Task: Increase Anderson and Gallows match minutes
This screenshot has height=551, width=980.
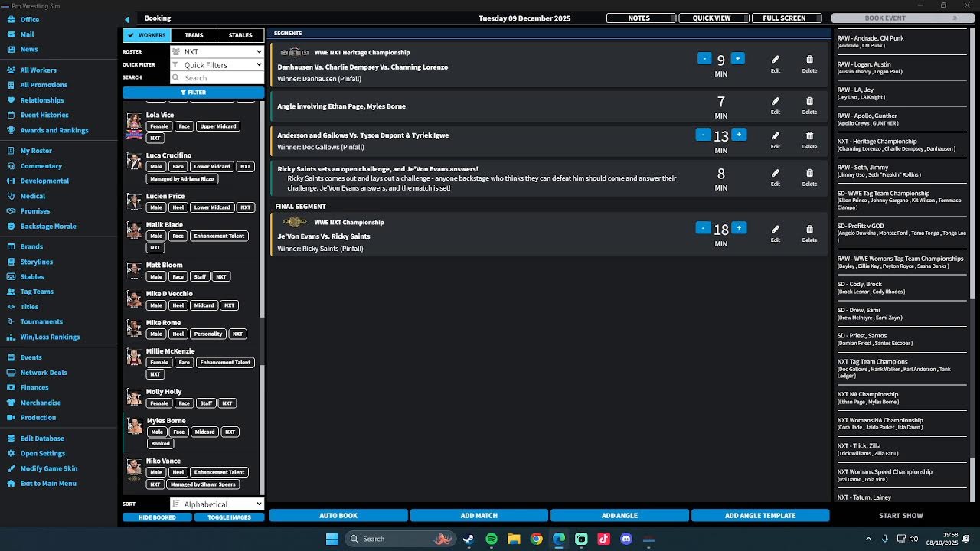Action: click(739, 135)
